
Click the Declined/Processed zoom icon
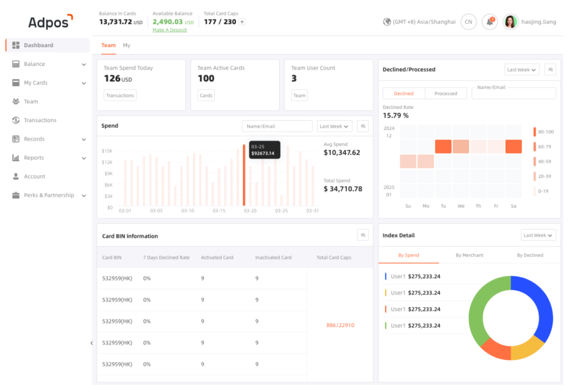[550, 70]
